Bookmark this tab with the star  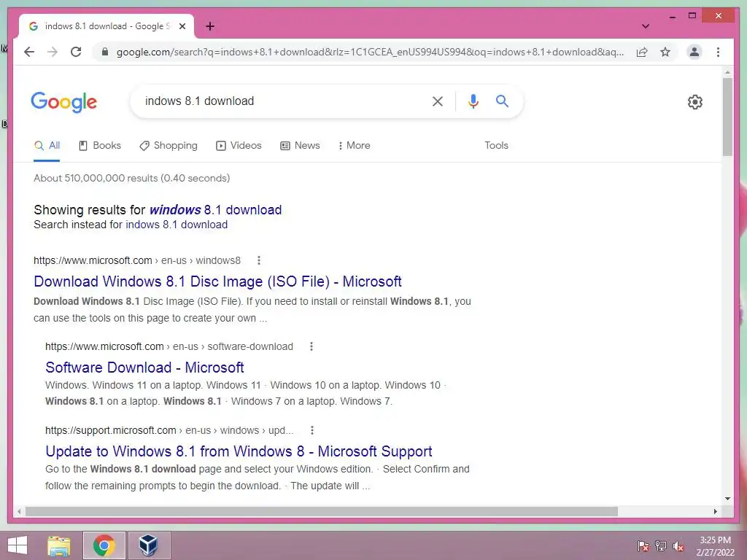point(665,52)
